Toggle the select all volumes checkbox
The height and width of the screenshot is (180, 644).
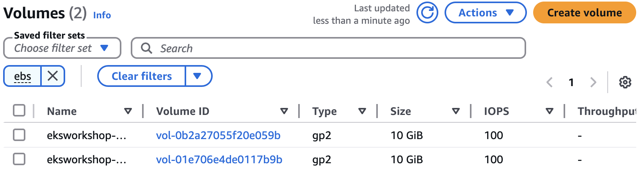pos(19,111)
